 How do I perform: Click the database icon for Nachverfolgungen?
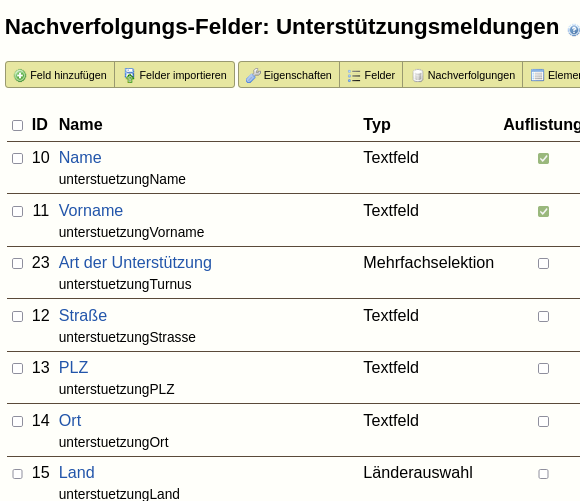tap(418, 75)
